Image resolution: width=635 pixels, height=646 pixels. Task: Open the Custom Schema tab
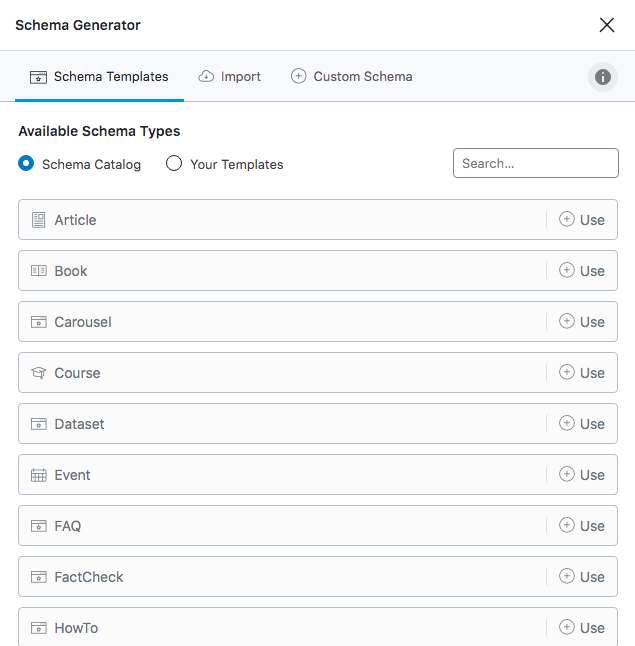coord(351,77)
